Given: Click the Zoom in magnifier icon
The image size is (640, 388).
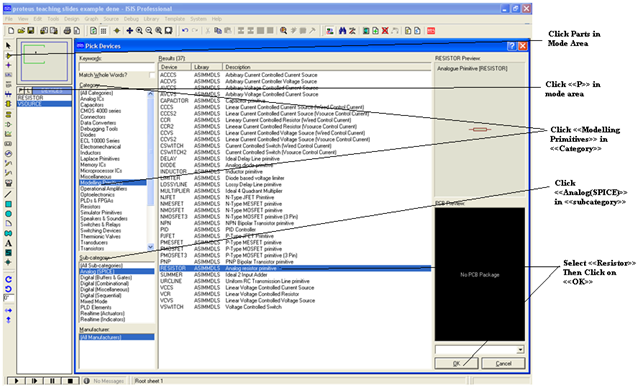Looking at the screenshot, I should click(139, 31).
